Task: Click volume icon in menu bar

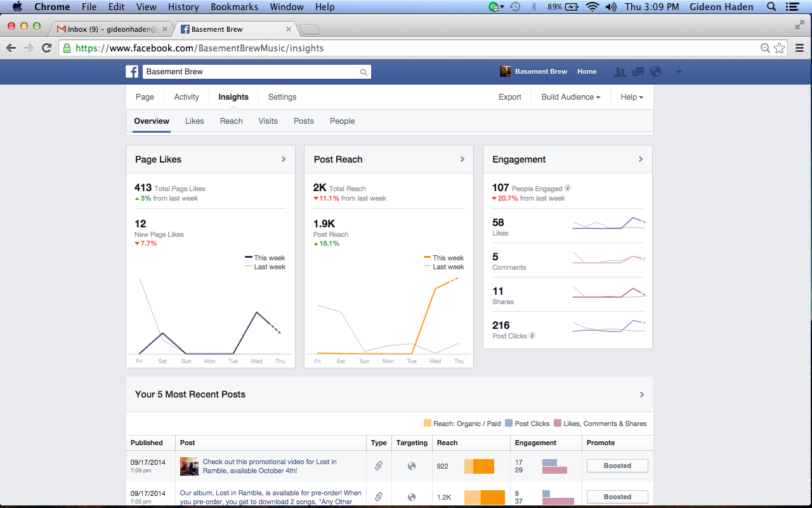Action: [611, 7]
